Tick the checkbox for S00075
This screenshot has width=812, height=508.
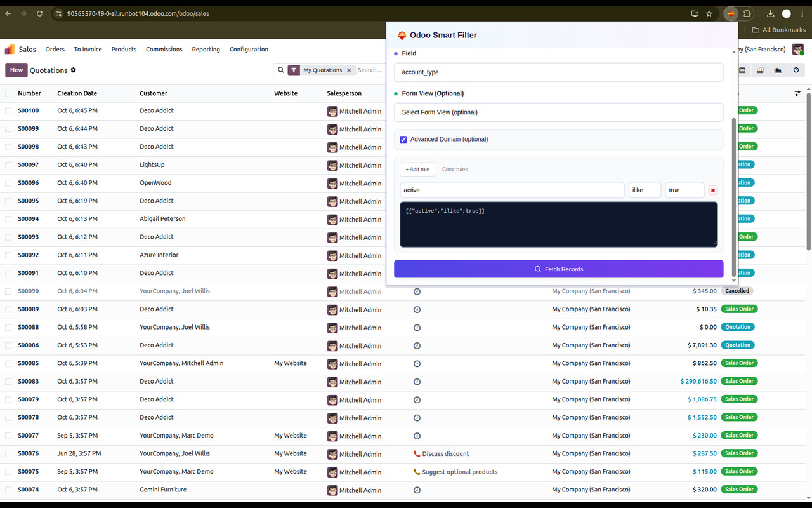click(x=8, y=472)
